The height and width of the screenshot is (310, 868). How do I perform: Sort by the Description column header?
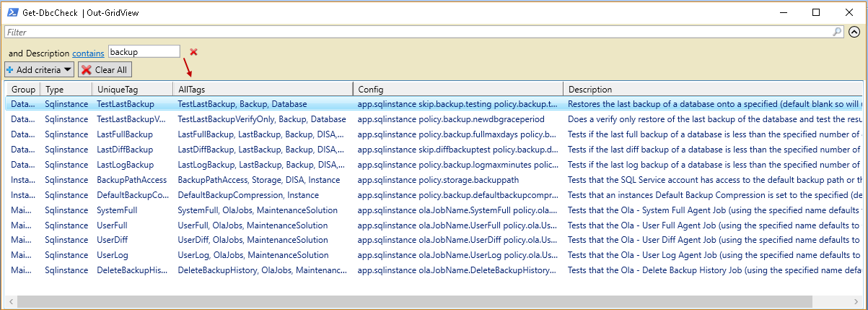coord(711,90)
